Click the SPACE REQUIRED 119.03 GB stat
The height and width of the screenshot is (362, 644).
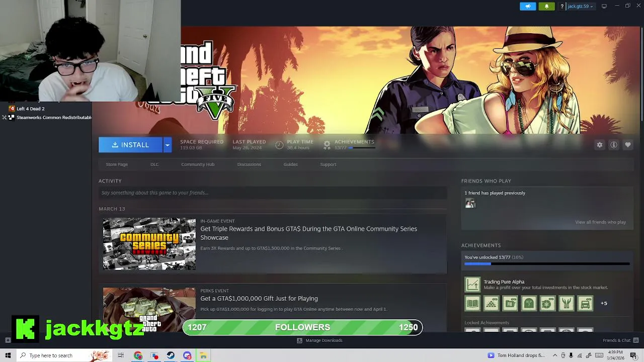[x=202, y=145]
